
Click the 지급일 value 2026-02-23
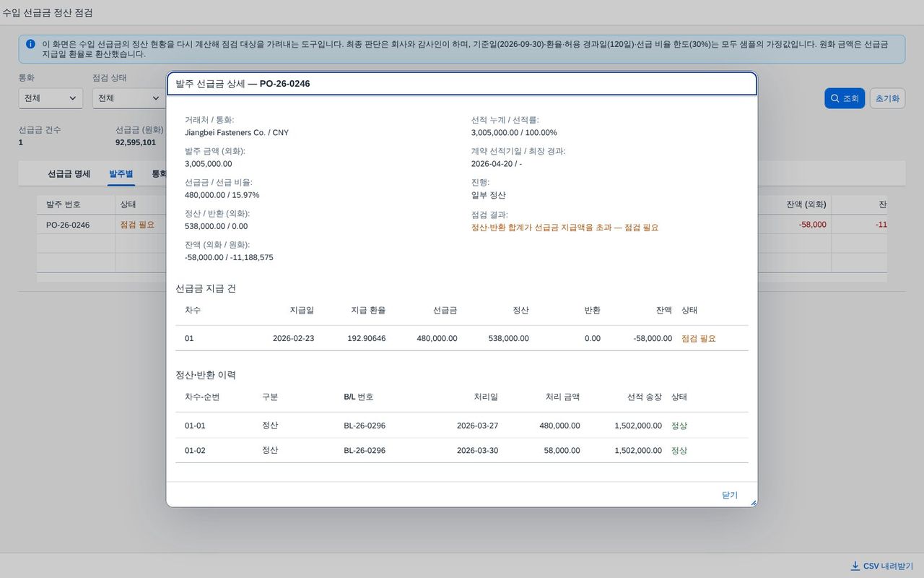tap(293, 338)
